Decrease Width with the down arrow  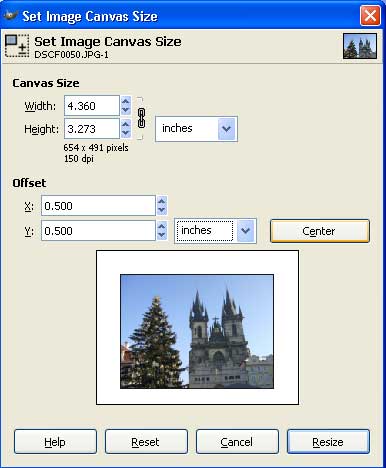click(x=126, y=110)
